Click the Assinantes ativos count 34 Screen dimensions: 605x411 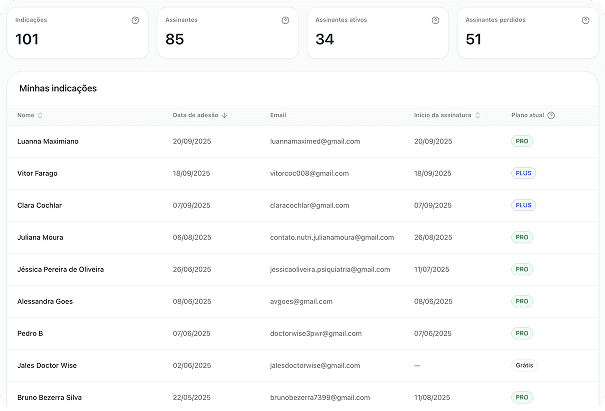[x=324, y=39]
